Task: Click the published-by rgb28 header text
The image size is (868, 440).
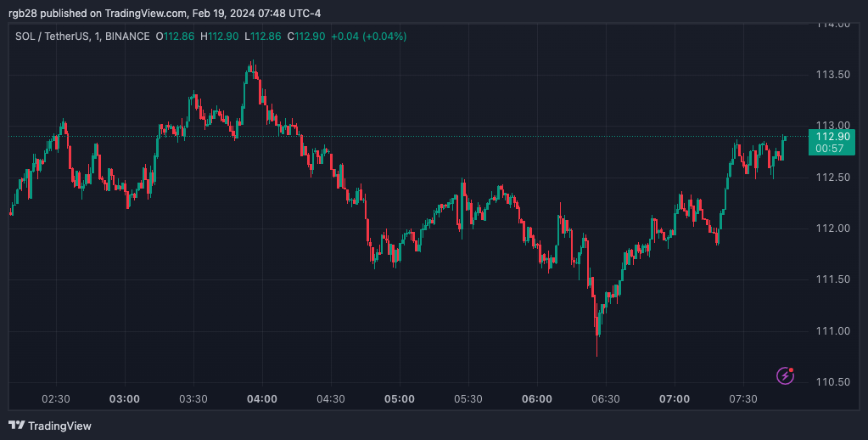Action: click(164, 13)
